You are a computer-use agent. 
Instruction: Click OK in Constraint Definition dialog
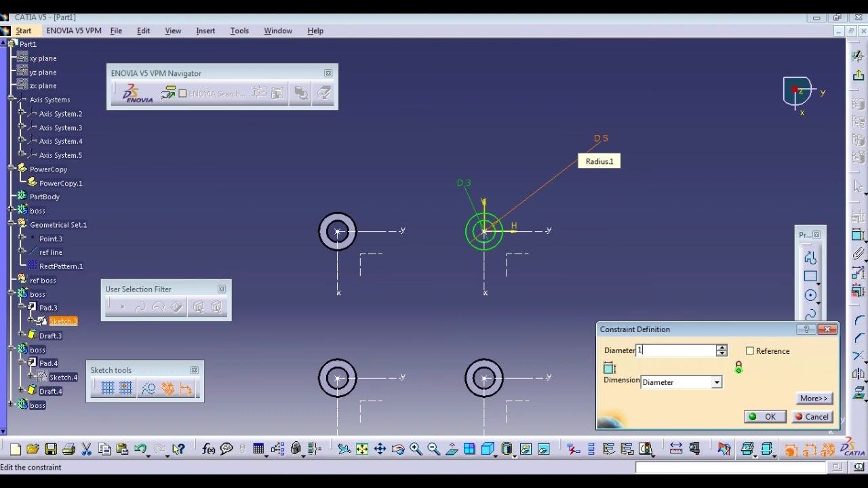[765, 417]
